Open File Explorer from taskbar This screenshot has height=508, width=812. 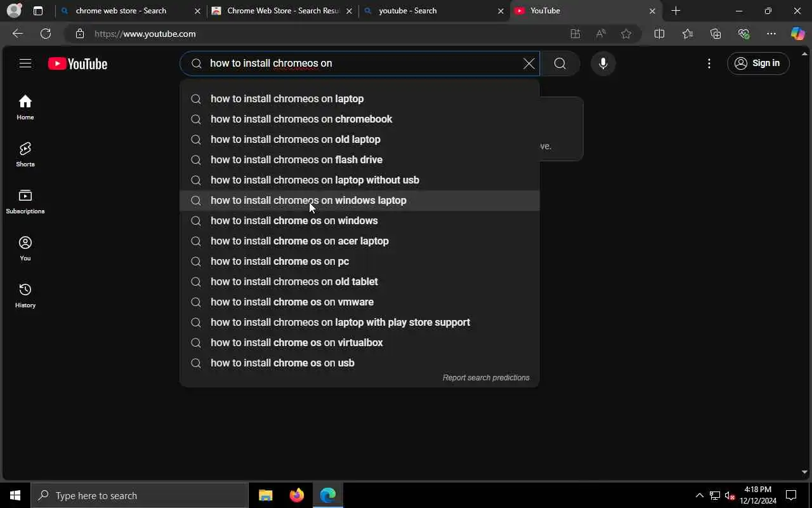(266, 495)
